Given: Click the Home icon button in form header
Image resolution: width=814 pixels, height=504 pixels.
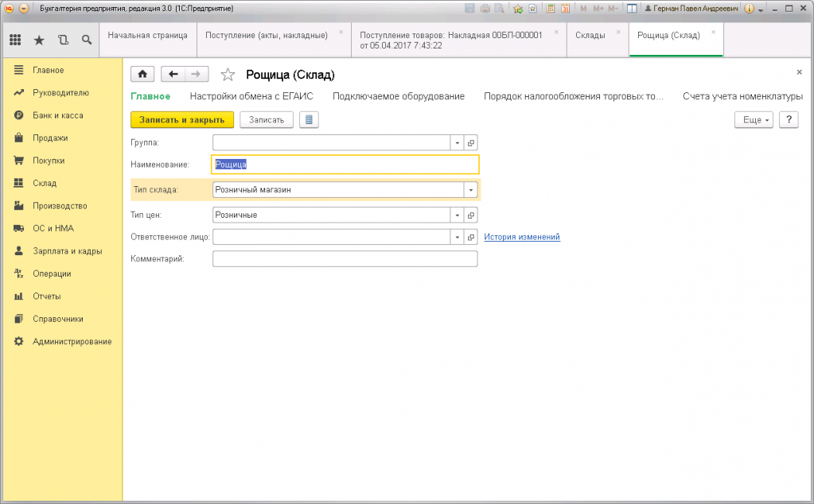Looking at the screenshot, I should coord(142,74).
